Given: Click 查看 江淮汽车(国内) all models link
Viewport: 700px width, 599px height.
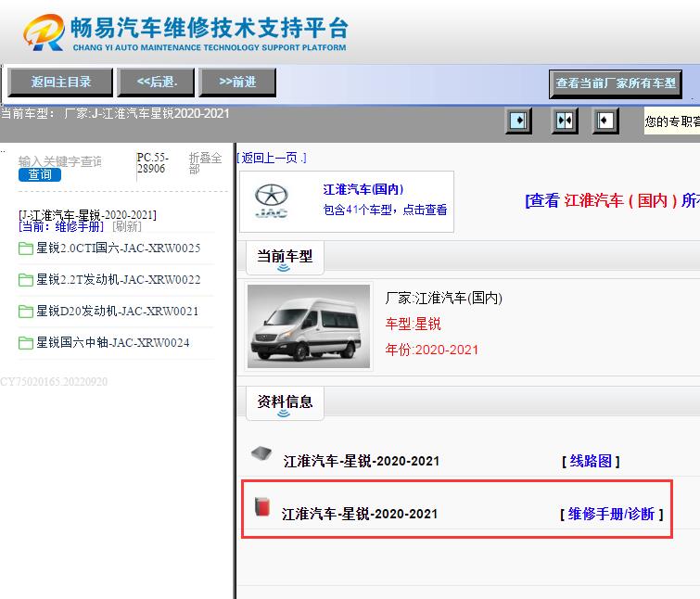Looking at the screenshot, I should [x=613, y=201].
